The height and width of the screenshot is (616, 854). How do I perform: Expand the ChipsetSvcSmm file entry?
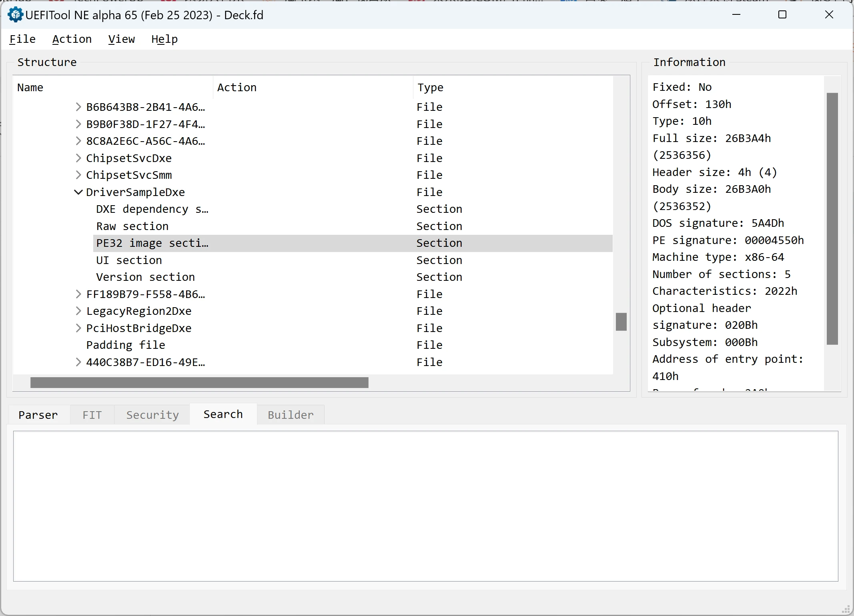click(x=78, y=175)
